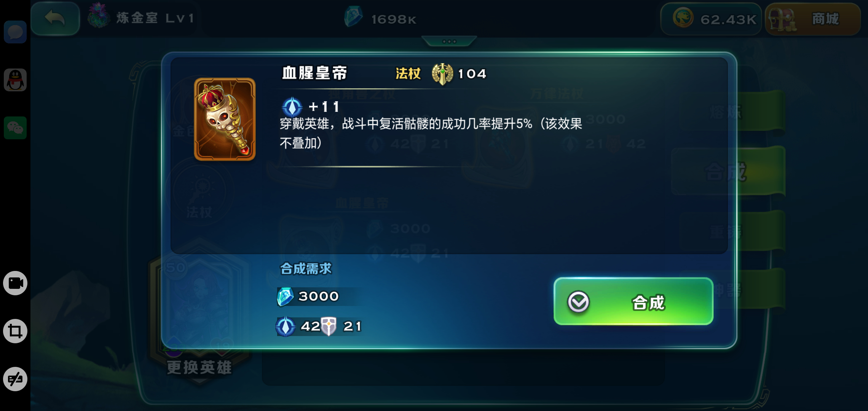Click the skull scepter item thumbnail
The image size is (868, 411).
pyautogui.click(x=225, y=119)
